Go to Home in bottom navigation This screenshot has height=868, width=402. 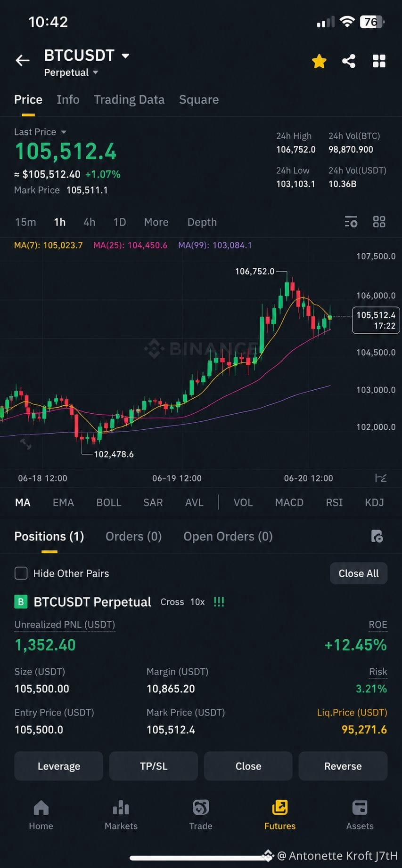point(41,815)
